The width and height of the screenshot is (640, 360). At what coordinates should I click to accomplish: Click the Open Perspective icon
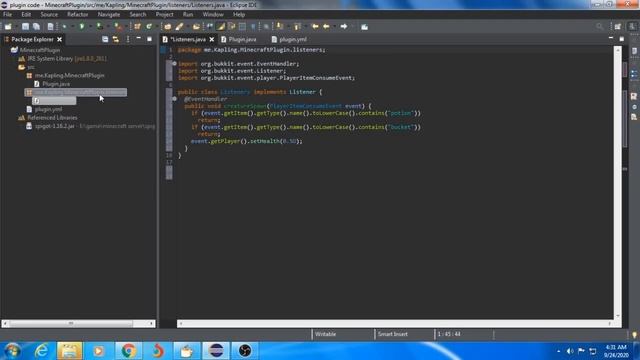click(x=618, y=27)
